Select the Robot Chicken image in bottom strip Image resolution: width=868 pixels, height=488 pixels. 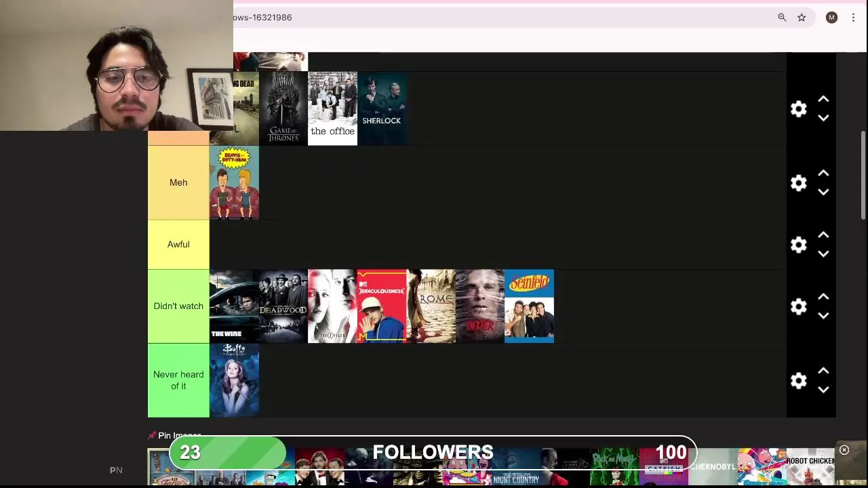pos(810,467)
